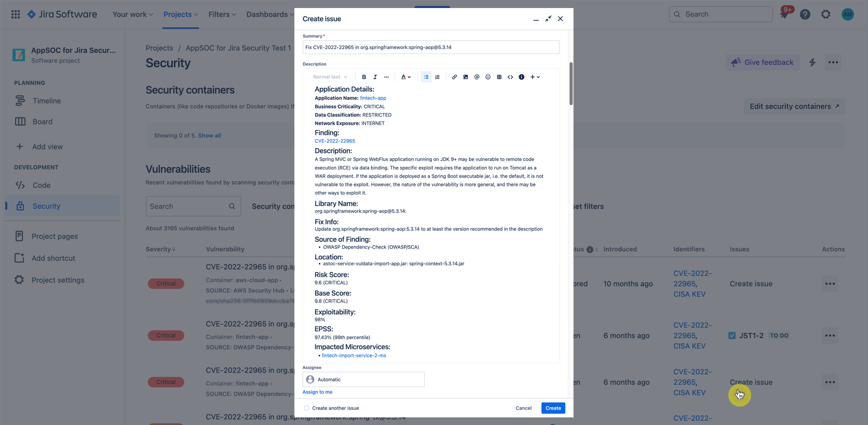The width and height of the screenshot is (868, 425).
Task: Click Edit security containers button
Action: (x=795, y=106)
